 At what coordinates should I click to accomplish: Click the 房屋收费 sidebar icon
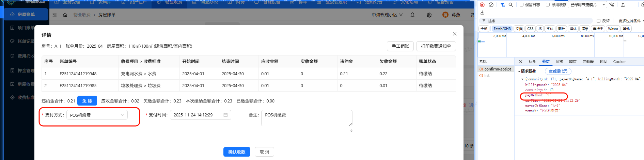click(x=12, y=84)
